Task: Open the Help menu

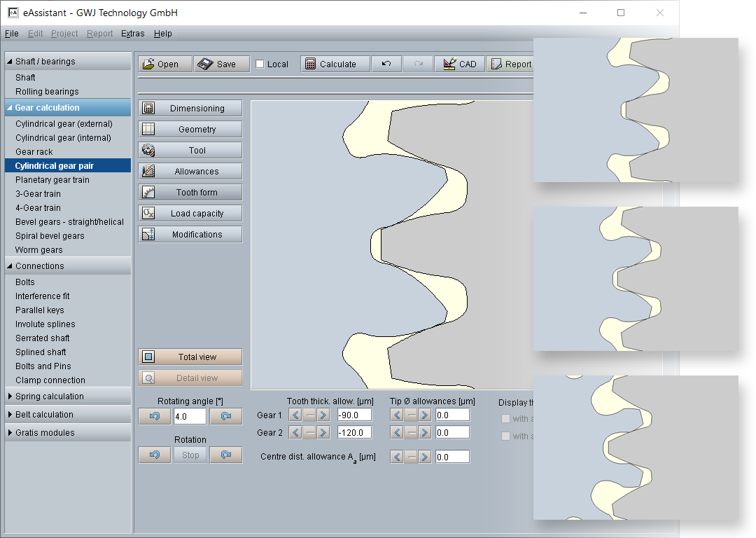Action: pos(163,34)
